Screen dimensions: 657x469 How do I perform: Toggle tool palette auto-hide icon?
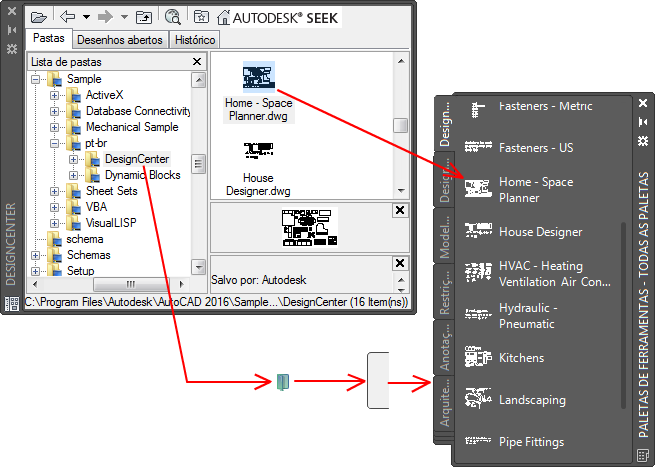[x=643, y=122]
